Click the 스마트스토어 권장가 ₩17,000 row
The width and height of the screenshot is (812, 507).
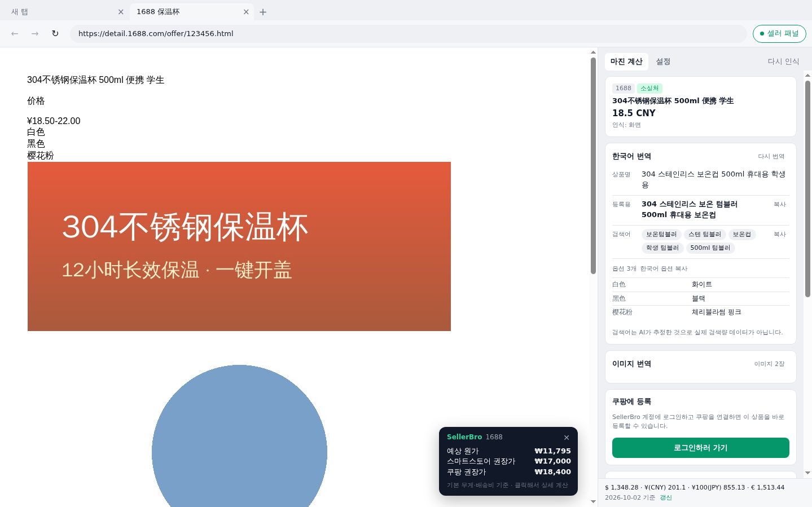tap(508, 462)
